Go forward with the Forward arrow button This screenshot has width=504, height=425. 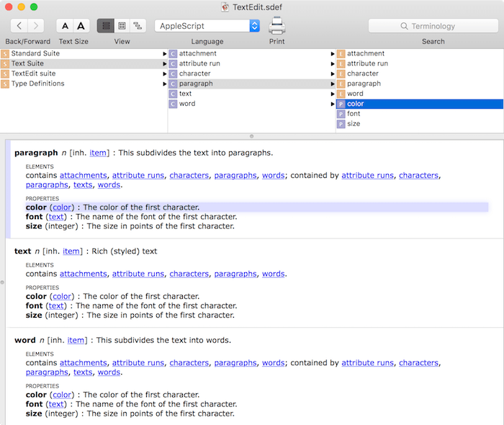click(x=36, y=26)
